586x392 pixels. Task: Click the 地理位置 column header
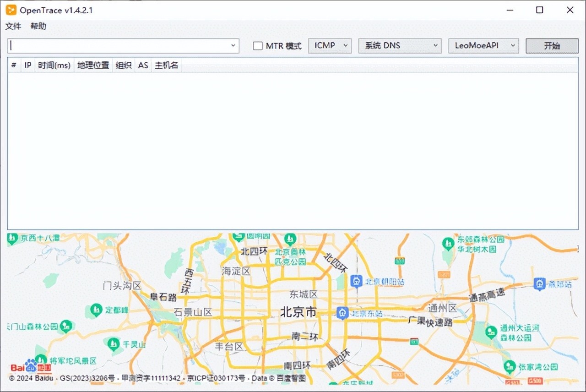click(x=93, y=65)
